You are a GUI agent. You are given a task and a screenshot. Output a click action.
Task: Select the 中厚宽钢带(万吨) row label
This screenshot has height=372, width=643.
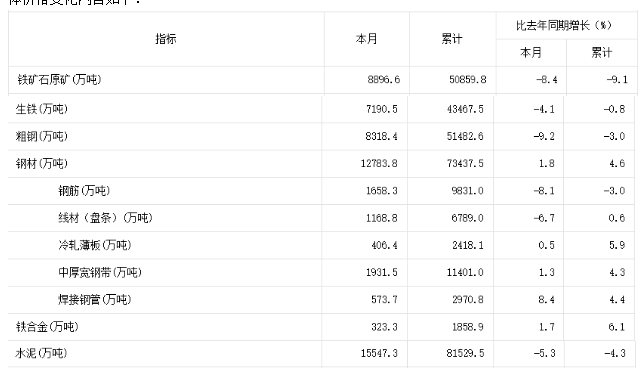(x=100, y=272)
